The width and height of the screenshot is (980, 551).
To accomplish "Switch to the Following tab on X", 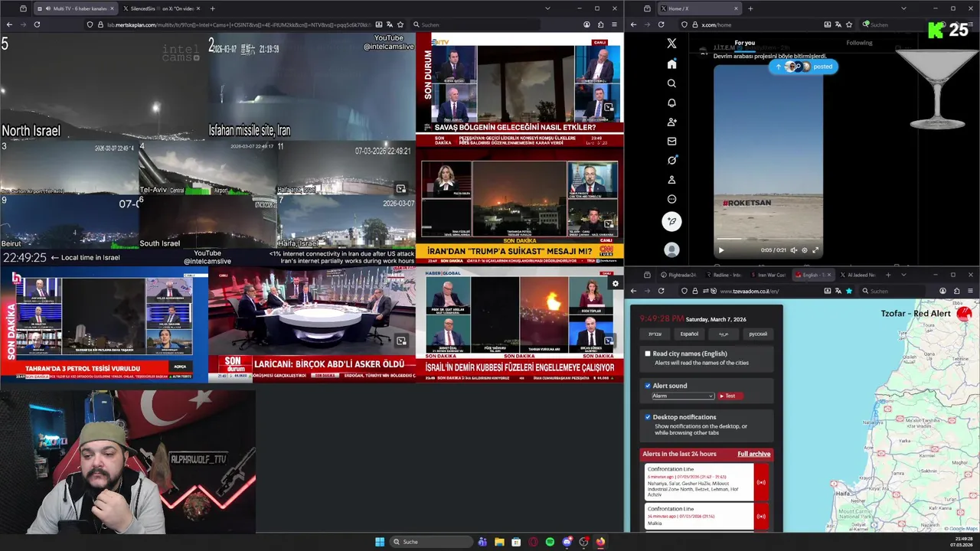I will click(859, 43).
